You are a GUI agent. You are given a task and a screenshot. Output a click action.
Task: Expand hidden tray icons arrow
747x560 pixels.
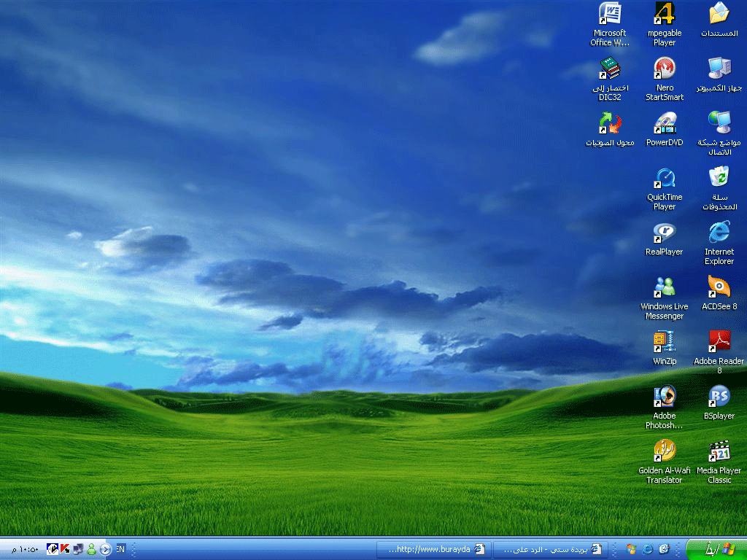coord(105,550)
